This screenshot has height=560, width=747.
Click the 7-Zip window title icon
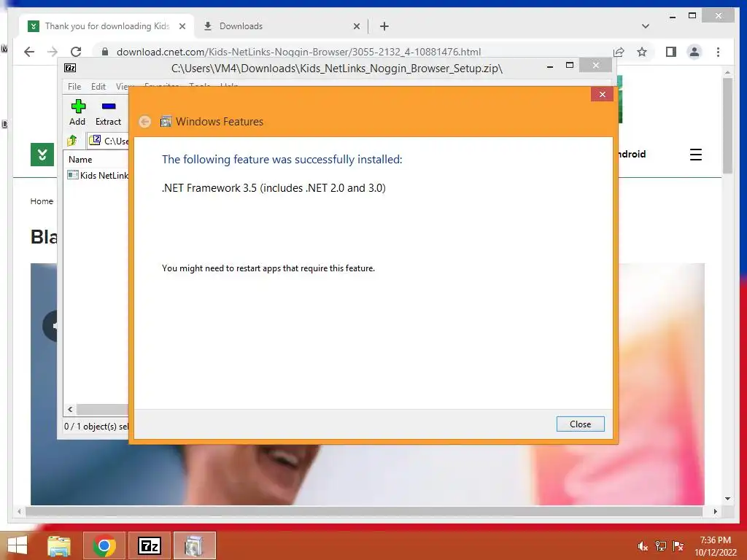coord(70,68)
